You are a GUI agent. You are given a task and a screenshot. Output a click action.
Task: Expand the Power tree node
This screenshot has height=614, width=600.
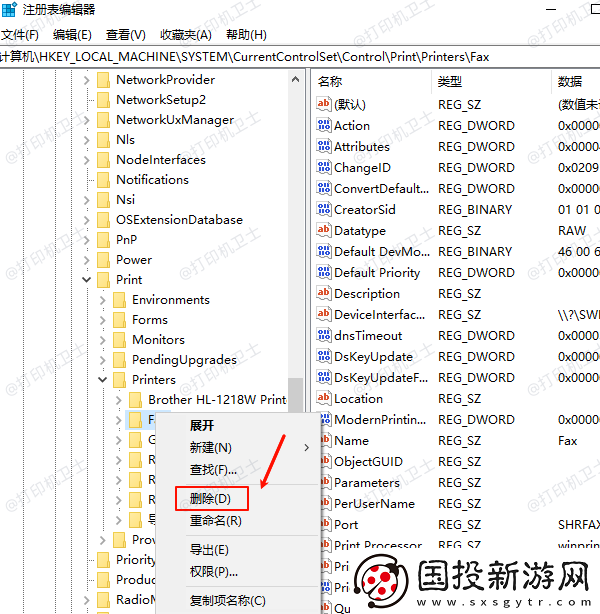point(87,260)
